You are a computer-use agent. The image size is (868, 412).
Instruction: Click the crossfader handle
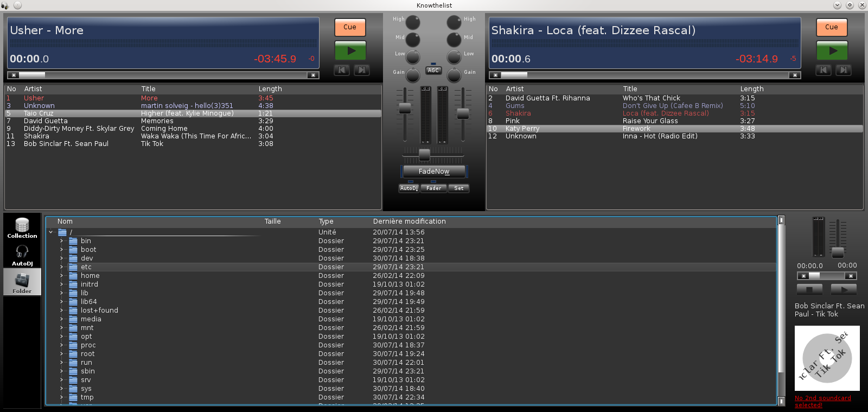(425, 155)
